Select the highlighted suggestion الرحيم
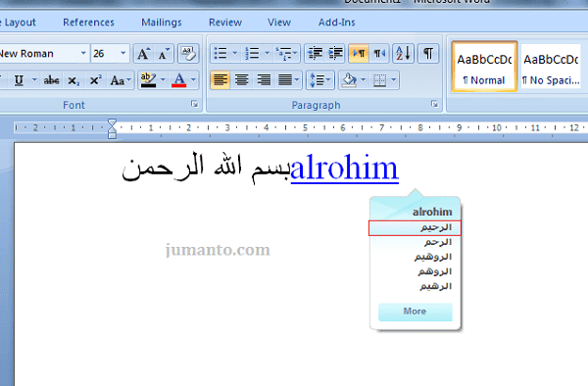Image resolution: width=588 pixels, height=386 pixels. coord(416,228)
